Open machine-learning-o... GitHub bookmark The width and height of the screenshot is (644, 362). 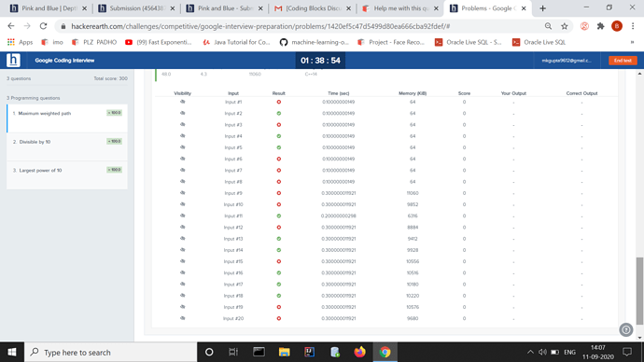(x=314, y=42)
